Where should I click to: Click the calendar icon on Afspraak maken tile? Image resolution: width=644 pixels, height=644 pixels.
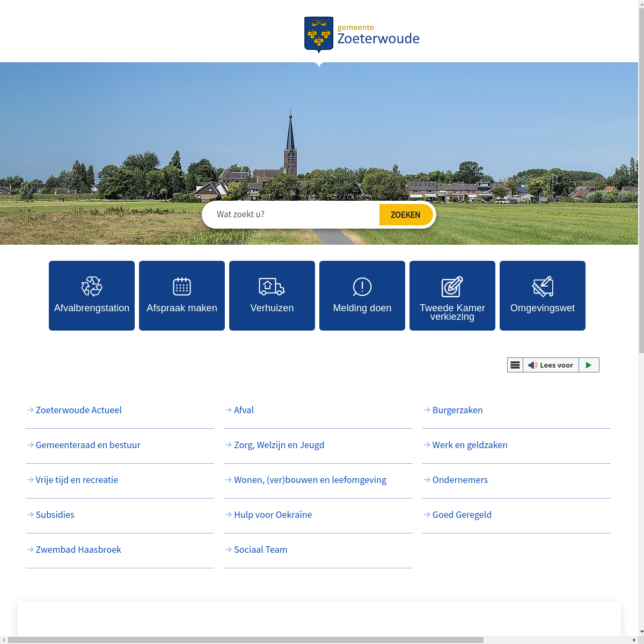[182, 287]
